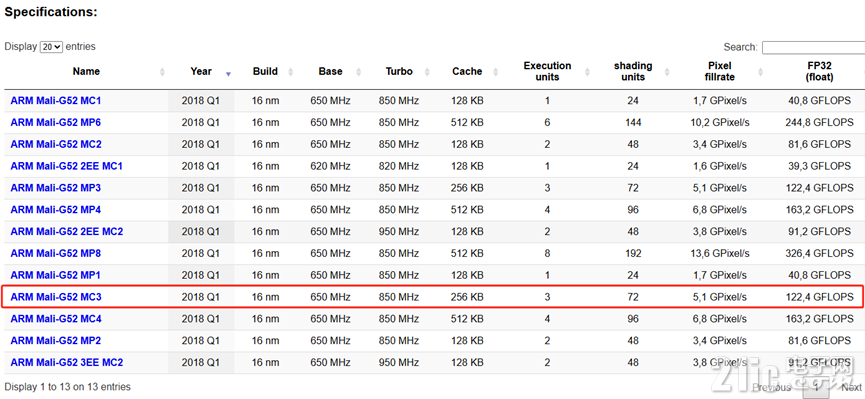Screen dimensions: 865x399
Task: Sort Pixel fillrate column arrows
Action: 761,72
